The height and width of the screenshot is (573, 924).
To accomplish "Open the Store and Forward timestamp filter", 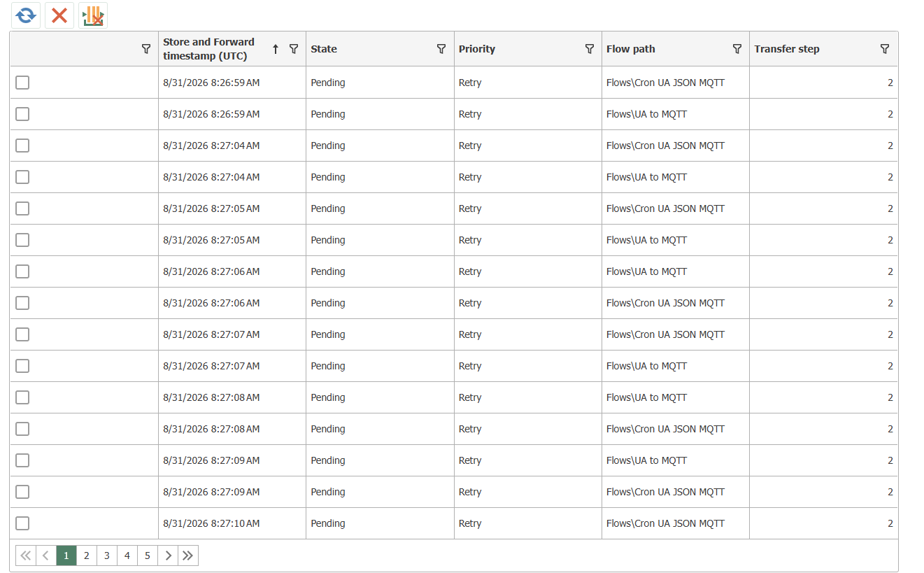I will coord(294,49).
